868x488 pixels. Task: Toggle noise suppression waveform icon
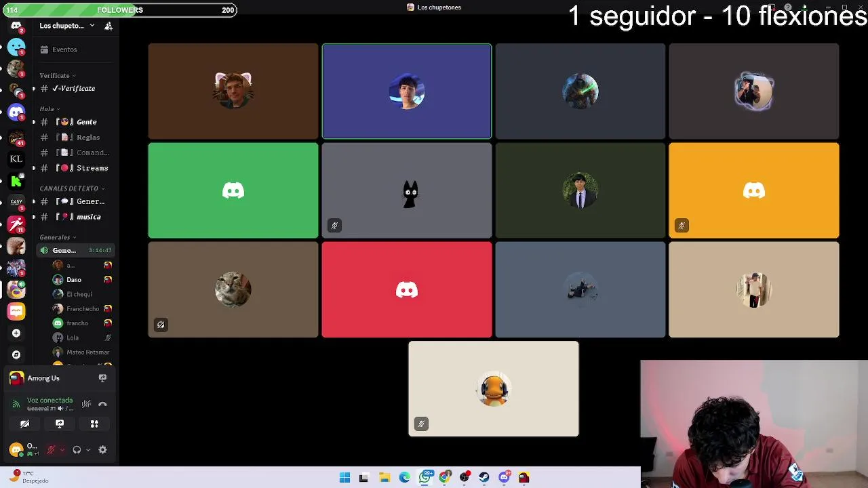86,404
